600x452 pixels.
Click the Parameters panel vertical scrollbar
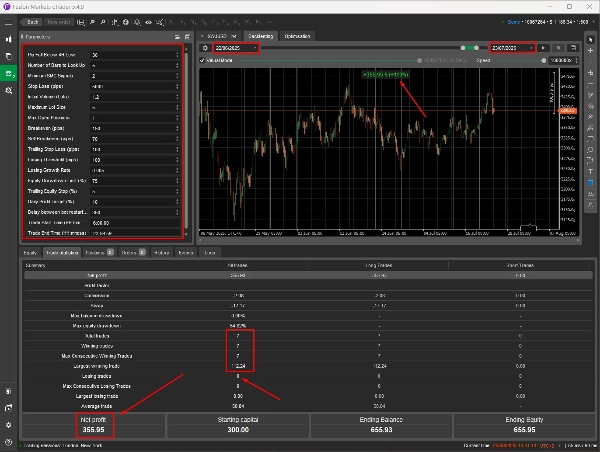[x=186, y=142]
